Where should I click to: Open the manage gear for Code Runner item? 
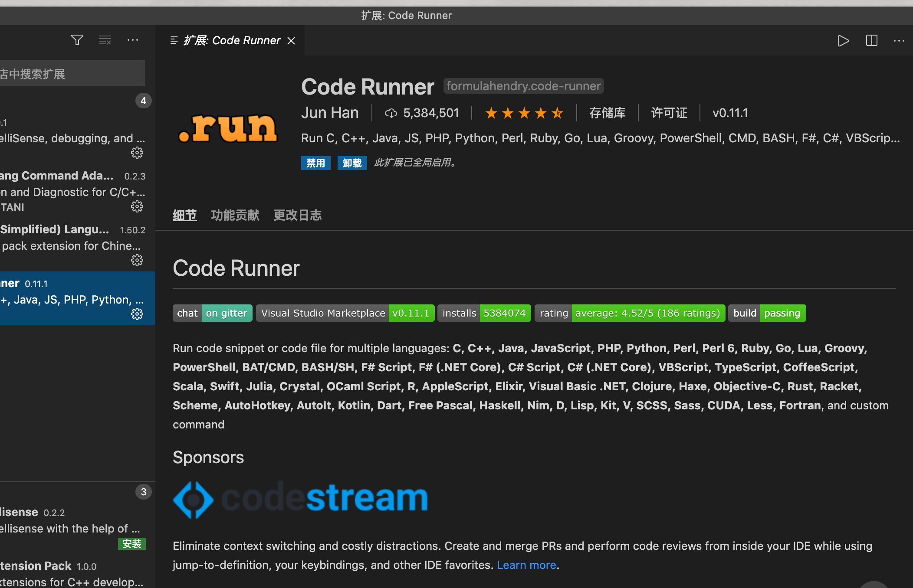pyautogui.click(x=137, y=314)
